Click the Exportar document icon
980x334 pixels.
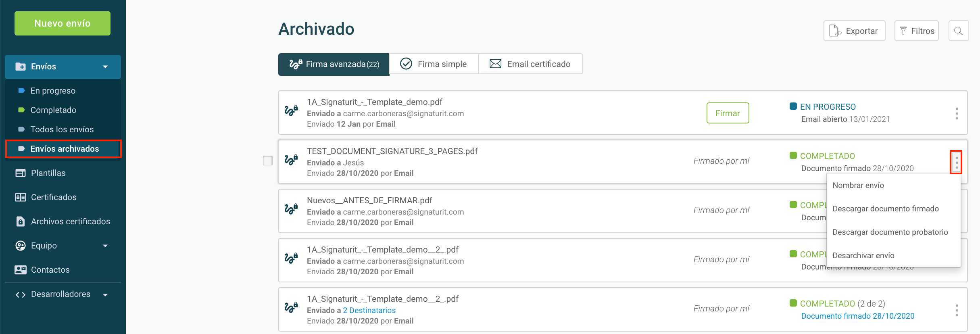point(834,31)
